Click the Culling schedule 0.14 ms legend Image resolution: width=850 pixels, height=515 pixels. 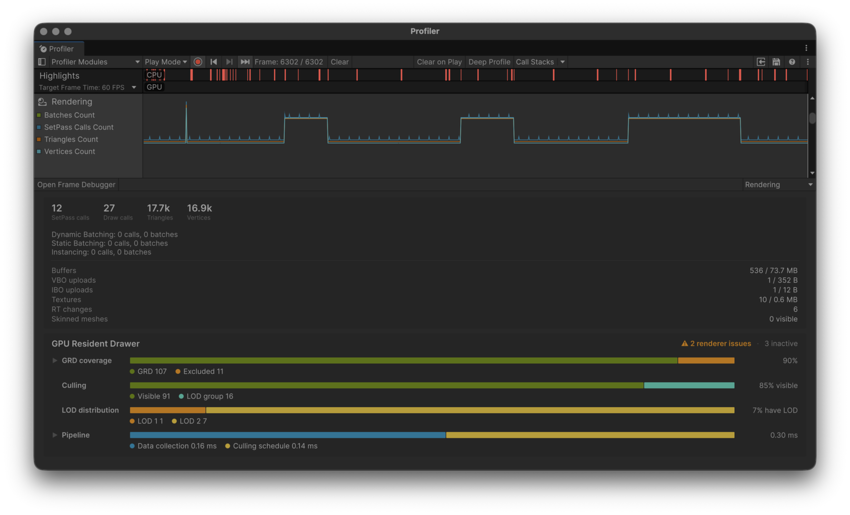tap(271, 446)
